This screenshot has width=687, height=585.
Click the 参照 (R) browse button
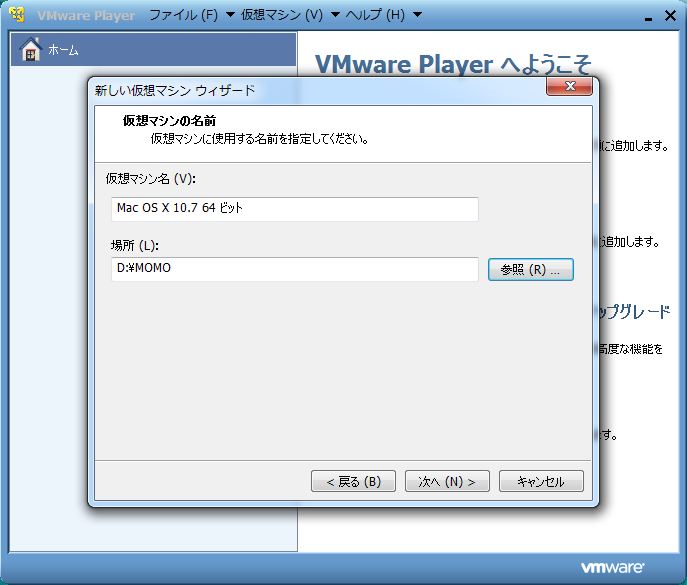click(531, 269)
